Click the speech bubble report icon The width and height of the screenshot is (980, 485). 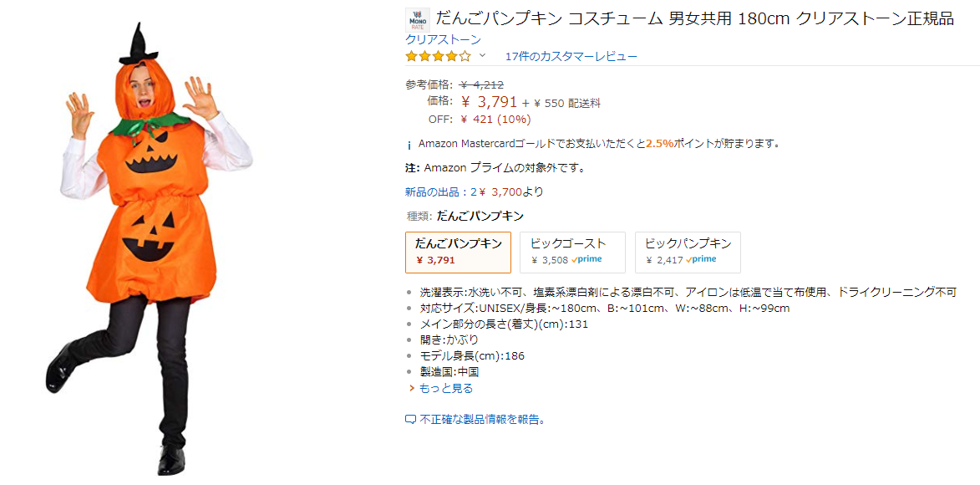click(410, 420)
